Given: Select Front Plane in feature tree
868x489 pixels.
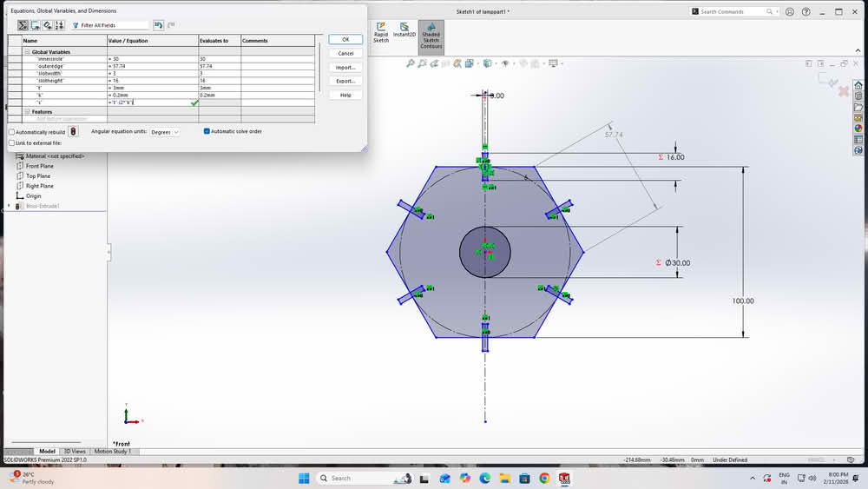Looking at the screenshot, I should (x=40, y=166).
